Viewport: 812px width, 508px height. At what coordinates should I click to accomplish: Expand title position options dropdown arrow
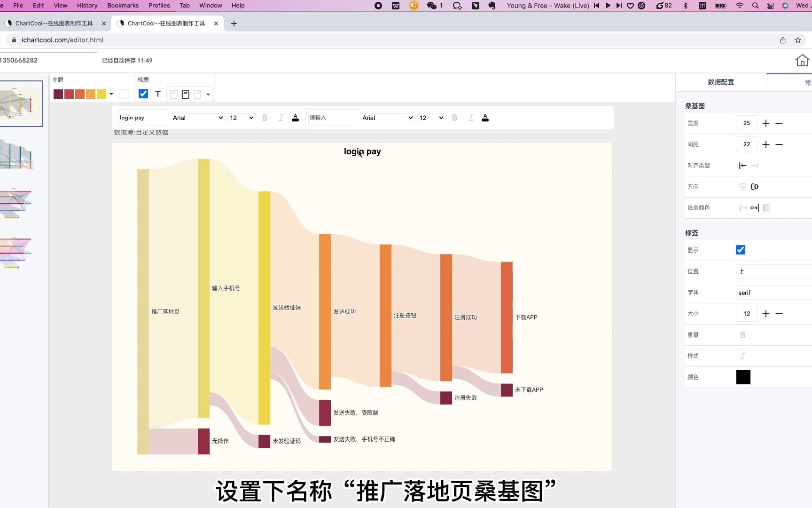pyautogui.click(x=208, y=95)
